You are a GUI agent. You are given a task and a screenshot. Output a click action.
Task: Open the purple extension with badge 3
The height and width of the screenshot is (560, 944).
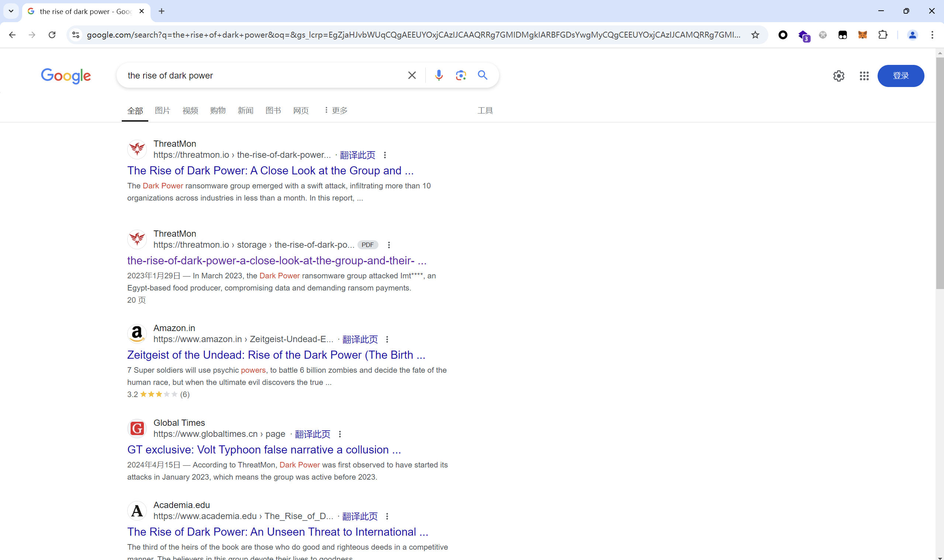coord(803,35)
